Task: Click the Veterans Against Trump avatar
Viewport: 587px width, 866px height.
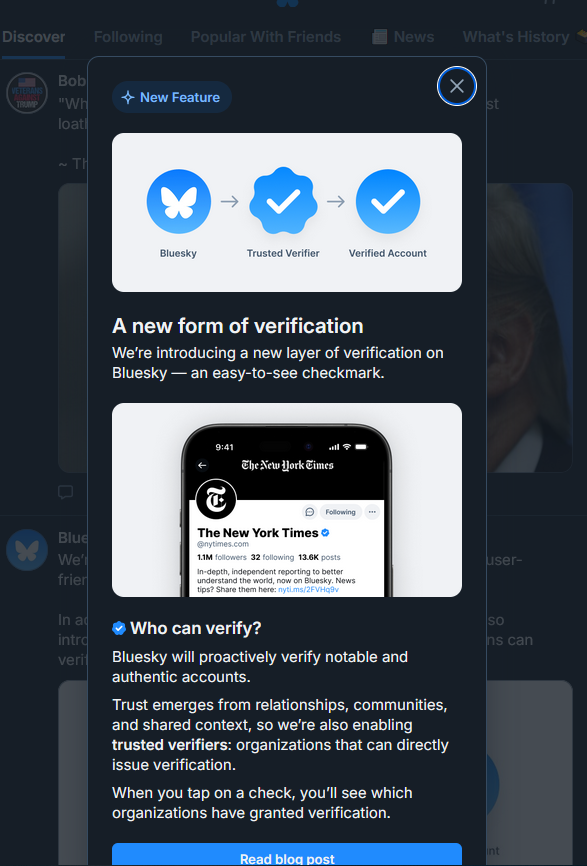Action: pos(27,93)
